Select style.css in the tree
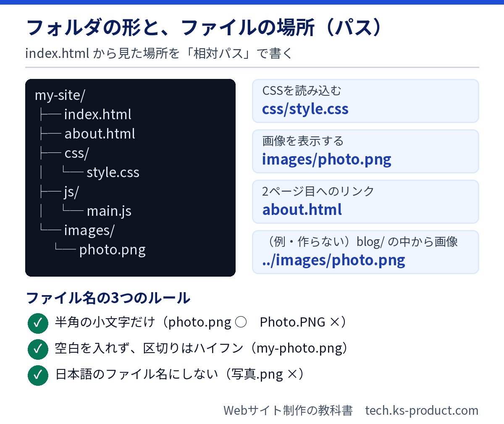504x424 pixels. pyautogui.click(x=113, y=173)
